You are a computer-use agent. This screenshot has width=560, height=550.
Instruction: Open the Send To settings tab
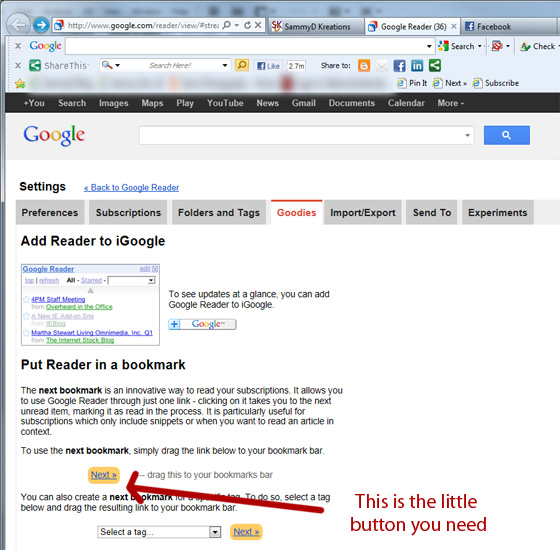click(x=432, y=212)
